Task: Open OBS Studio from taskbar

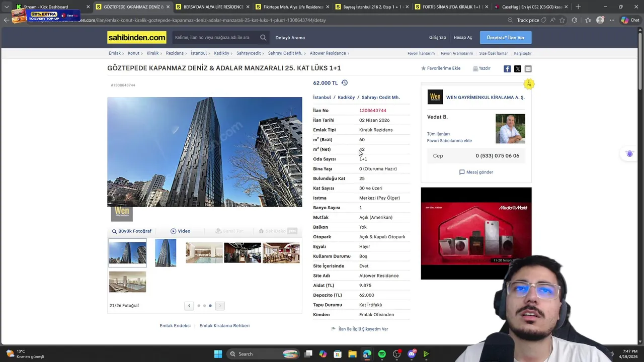Action: pyautogui.click(x=397, y=354)
